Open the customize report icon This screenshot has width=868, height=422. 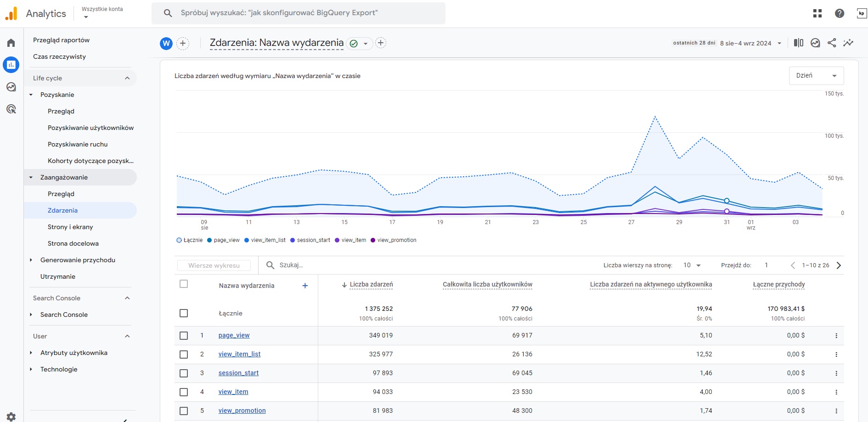pos(815,43)
